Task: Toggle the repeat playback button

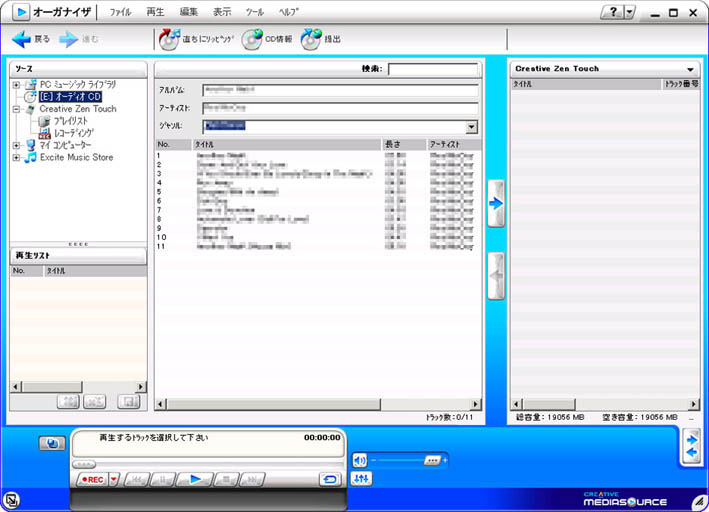Action: (330, 480)
